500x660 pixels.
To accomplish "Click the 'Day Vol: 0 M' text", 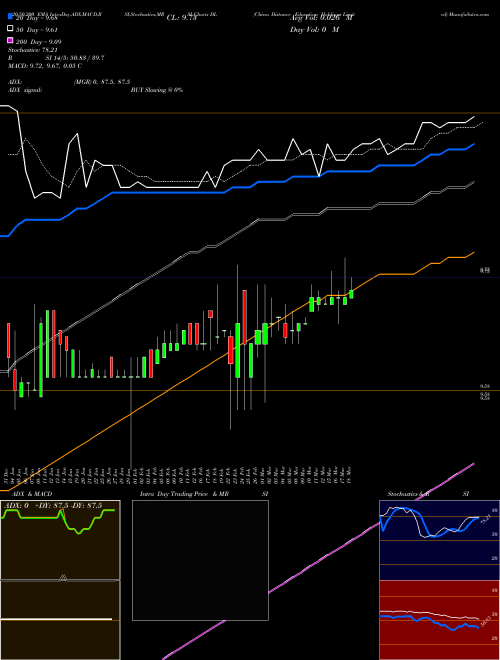I will point(314,29).
